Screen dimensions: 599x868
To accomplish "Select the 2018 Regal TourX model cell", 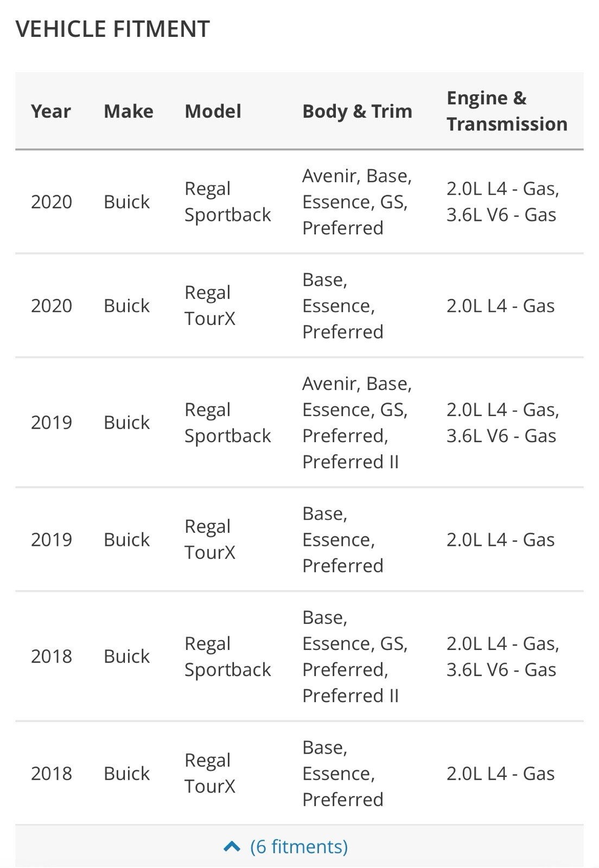I will coord(210,773).
